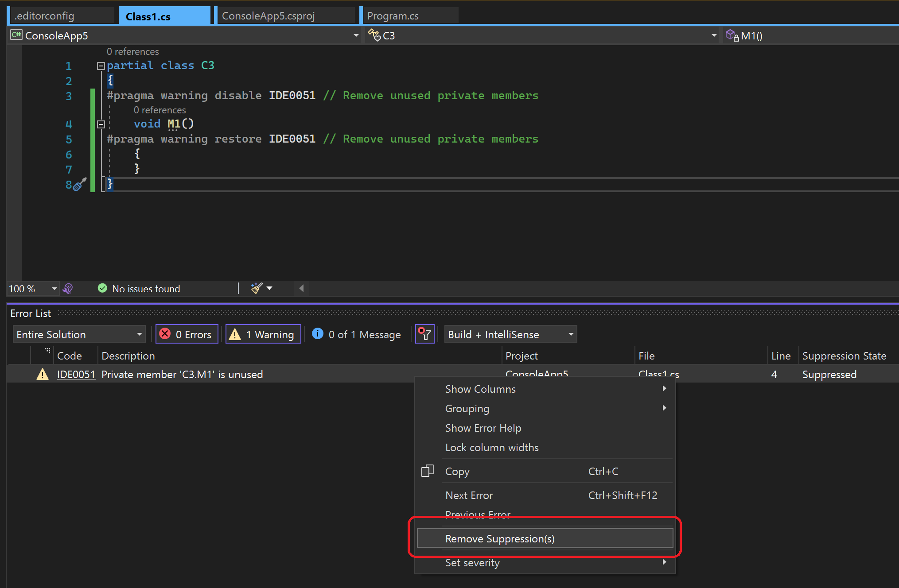Click the code cleanup broom icon
Image resolution: width=899 pixels, height=588 pixels.
(257, 288)
